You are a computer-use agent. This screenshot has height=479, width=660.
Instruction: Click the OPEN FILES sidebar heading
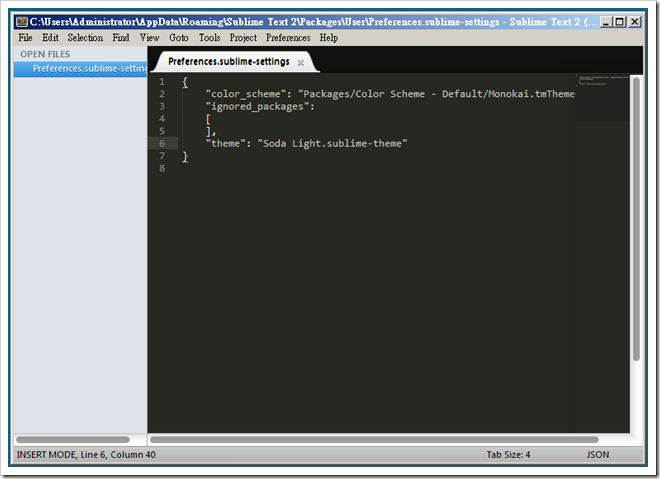(x=45, y=54)
